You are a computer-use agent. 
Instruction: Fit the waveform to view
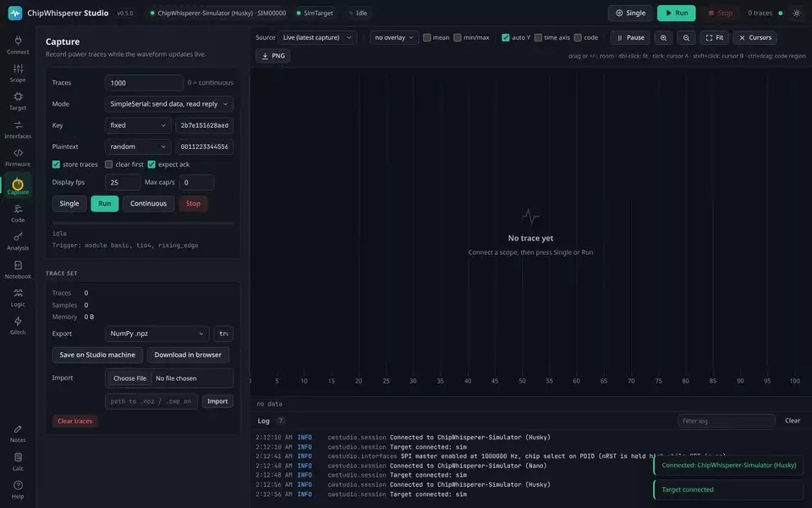coord(715,38)
